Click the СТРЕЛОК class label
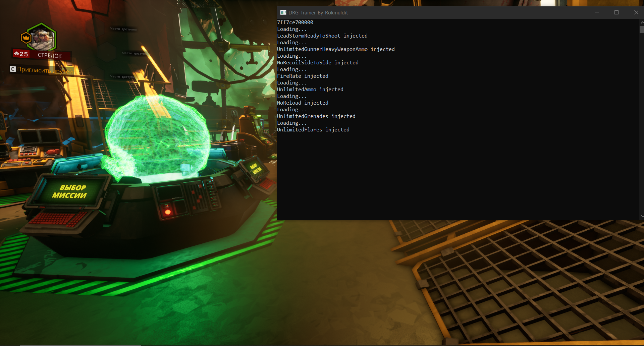Screen dimensions: 644x346 pyautogui.click(x=50, y=56)
